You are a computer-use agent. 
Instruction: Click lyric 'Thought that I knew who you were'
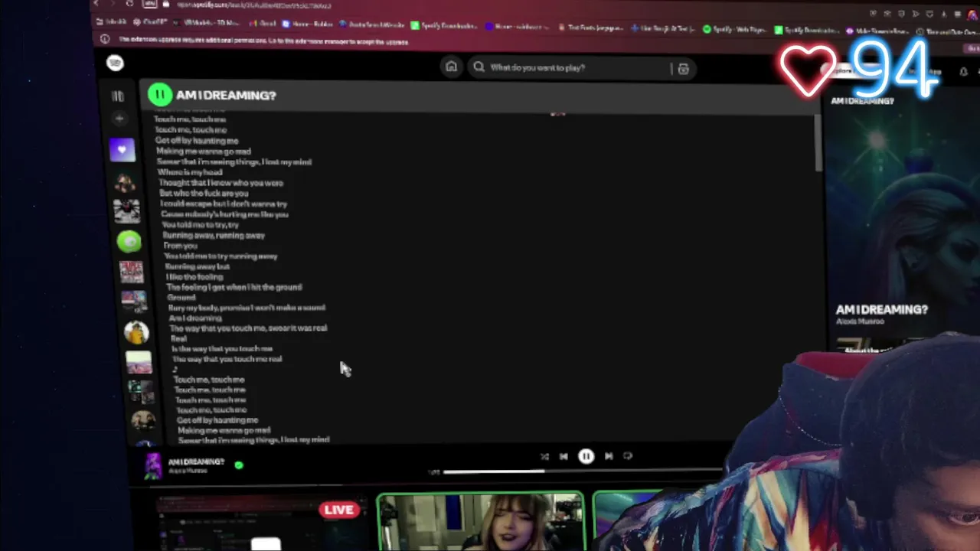[221, 183]
